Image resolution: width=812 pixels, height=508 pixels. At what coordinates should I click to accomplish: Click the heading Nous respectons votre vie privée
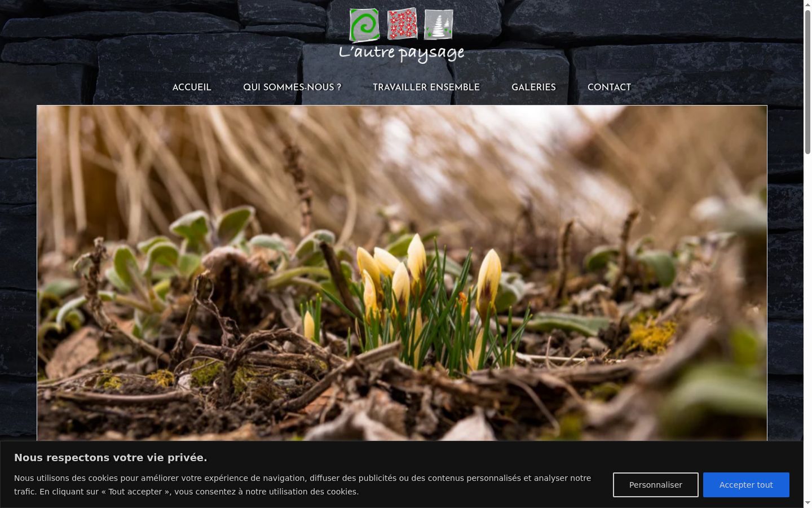click(x=111, y=458)
